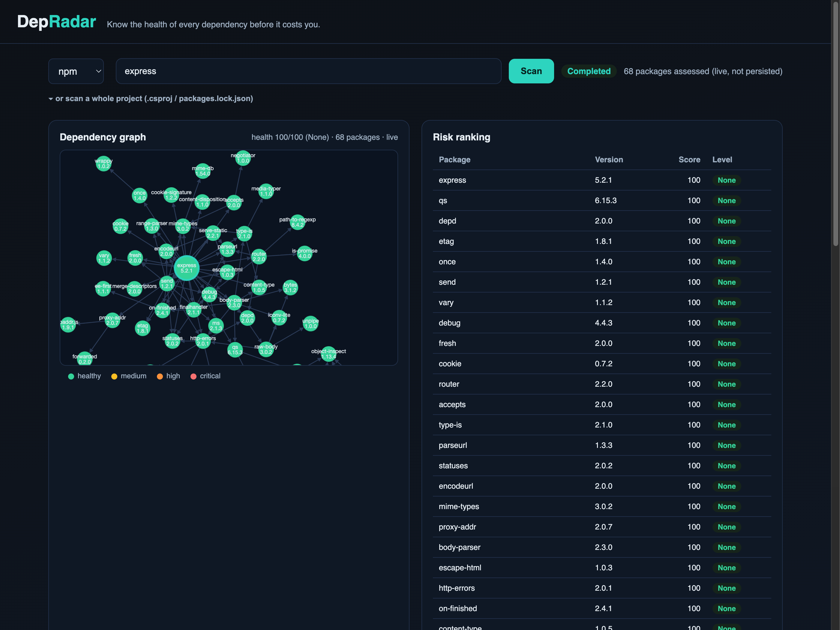Select the etag 1.8.1 graph node
Image resolution: width=840 pixels, height=630 pixels.
(x=143, y=328)
